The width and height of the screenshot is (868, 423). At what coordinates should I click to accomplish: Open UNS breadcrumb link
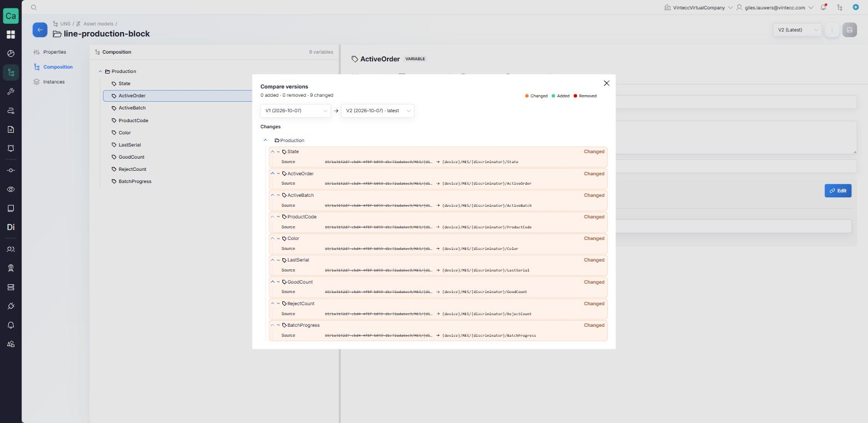point(65,24)
